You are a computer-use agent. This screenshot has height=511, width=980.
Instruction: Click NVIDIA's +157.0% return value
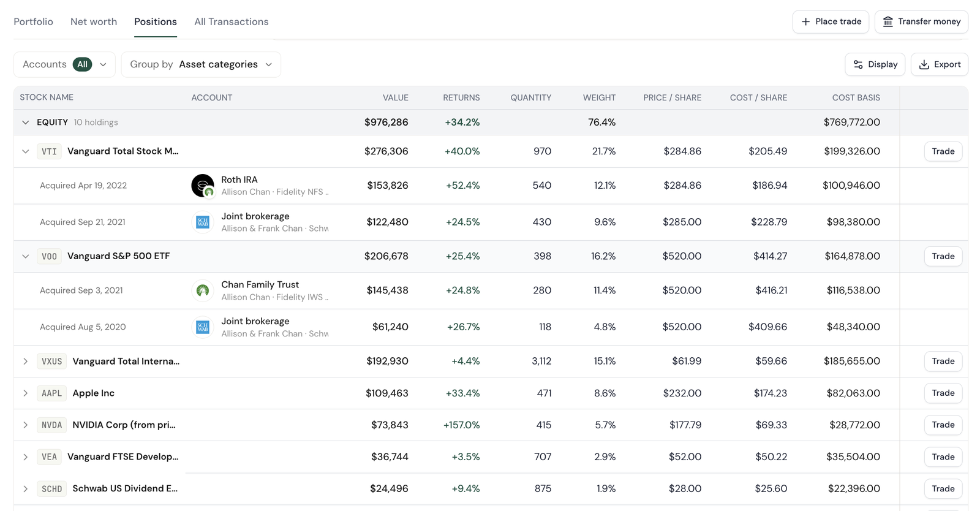coord(461,425)
